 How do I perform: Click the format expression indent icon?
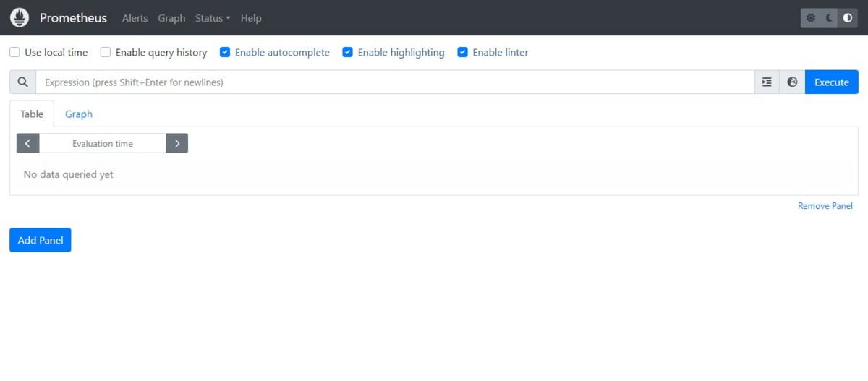[x=767, y=82]
